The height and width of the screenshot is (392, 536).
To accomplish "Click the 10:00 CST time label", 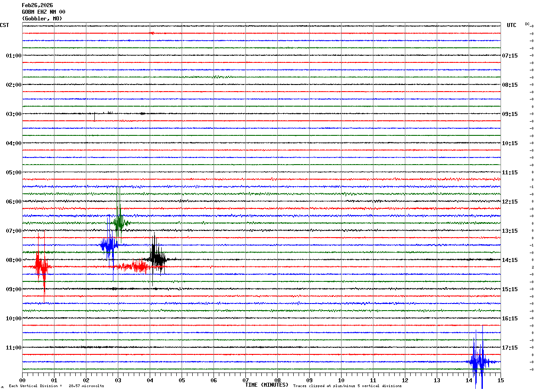I will 14,319.
